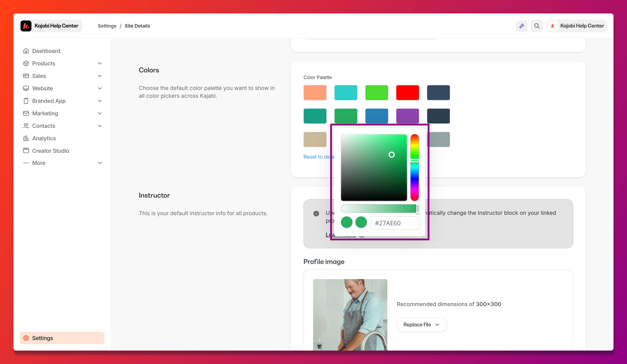Viewport: 627px width, 364px height.
Task: Click the Sales card icon
Action: [x=26, y=76]
